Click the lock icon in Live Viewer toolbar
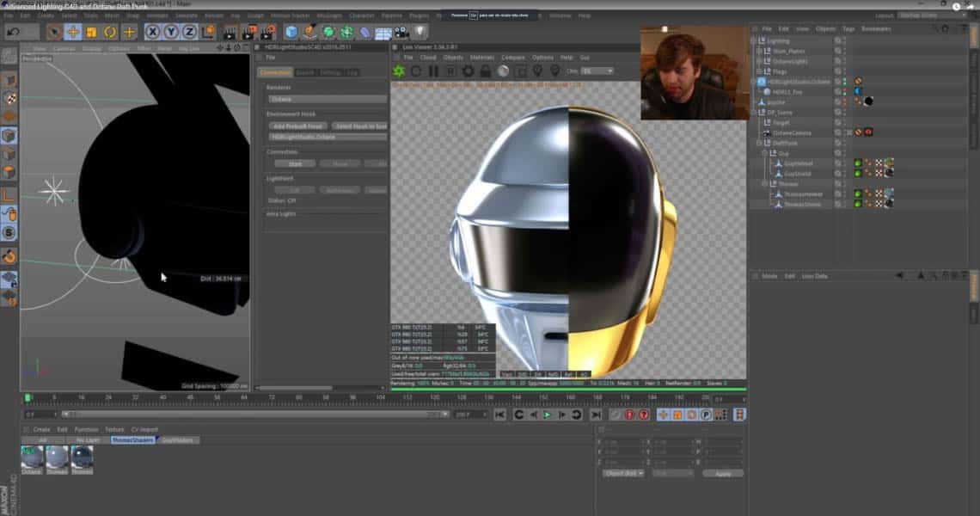The height and width of the screenshot is (516, 980). pos(486,71)
